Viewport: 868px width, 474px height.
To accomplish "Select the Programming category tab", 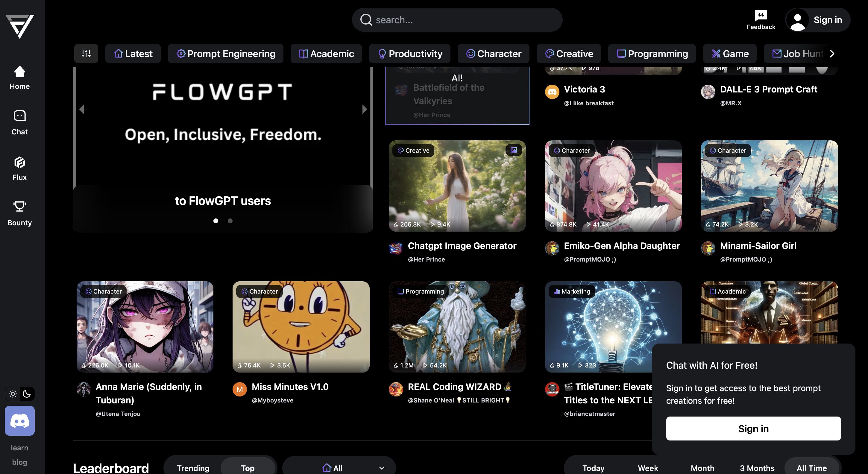I will pyautogui.click(x=652, y=54).
